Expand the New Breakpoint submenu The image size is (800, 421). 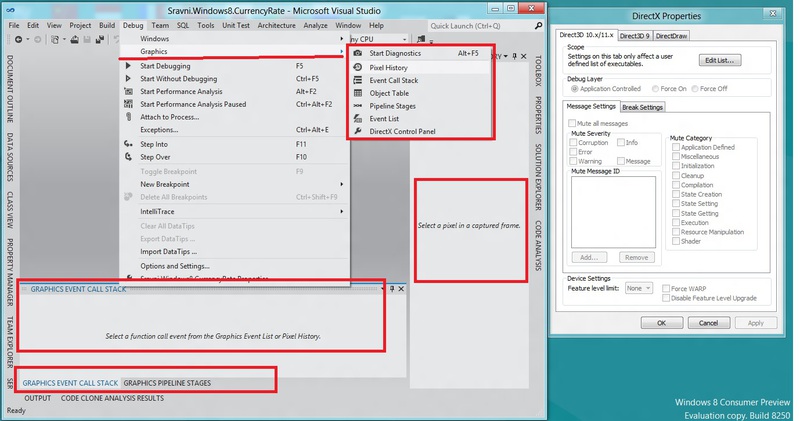[341, 184]
